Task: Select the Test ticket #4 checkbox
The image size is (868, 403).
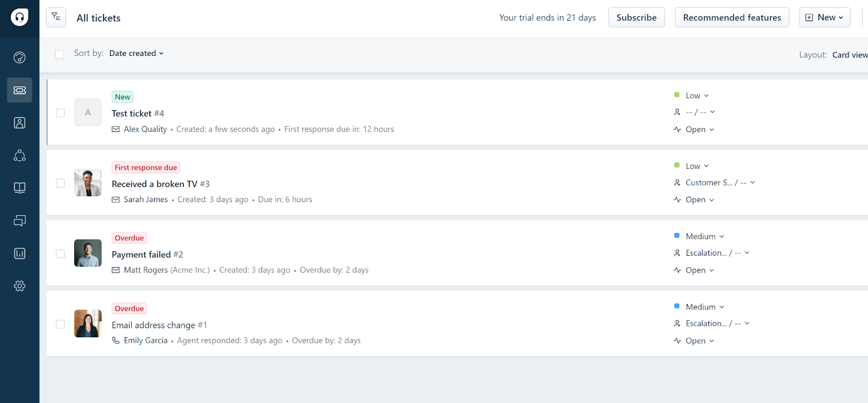Action: (x=60, y=112)
